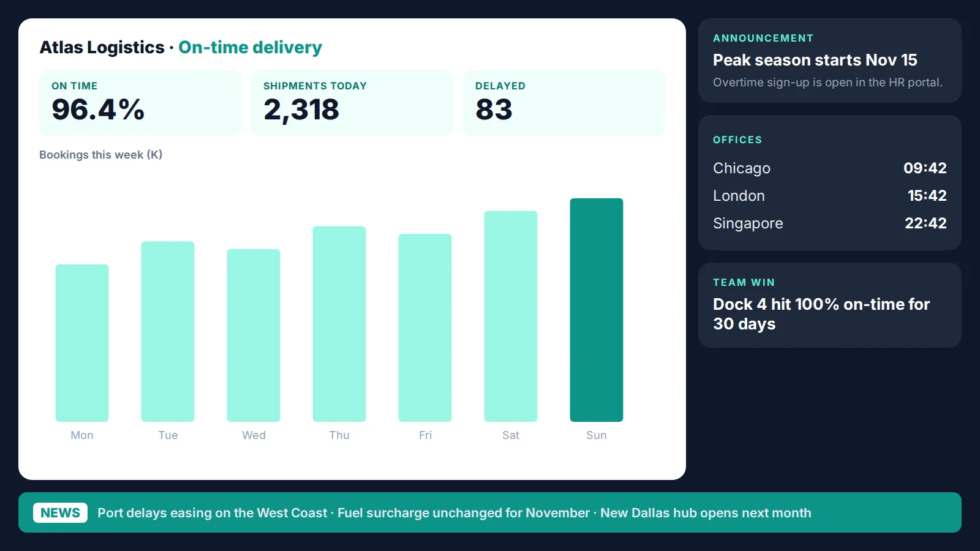The image size is (980, 551).
Task: Click 'New Dallas hub opens next month'
Action: (x=706, y=512)
